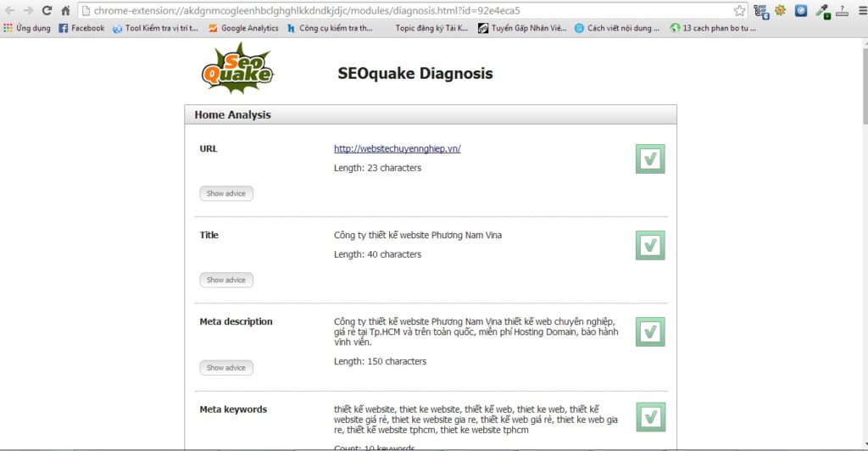Open the Chrome hamburger menu
The height and width of the screenshot is (451, 868).
[x=862, y=10]
